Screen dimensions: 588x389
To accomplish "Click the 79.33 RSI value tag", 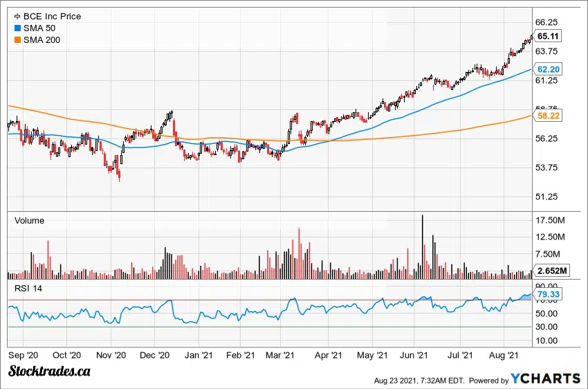I will coord(548,294).
